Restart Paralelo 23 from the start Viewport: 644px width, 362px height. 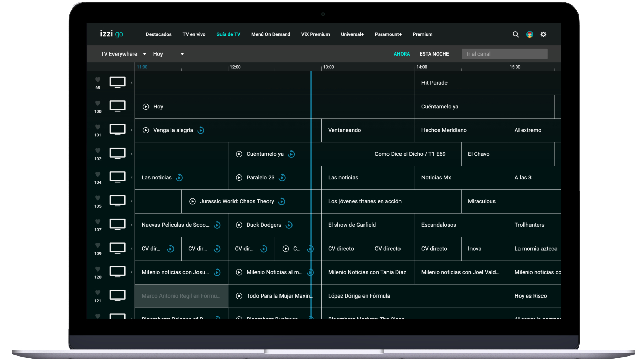[x=282, y=178]
